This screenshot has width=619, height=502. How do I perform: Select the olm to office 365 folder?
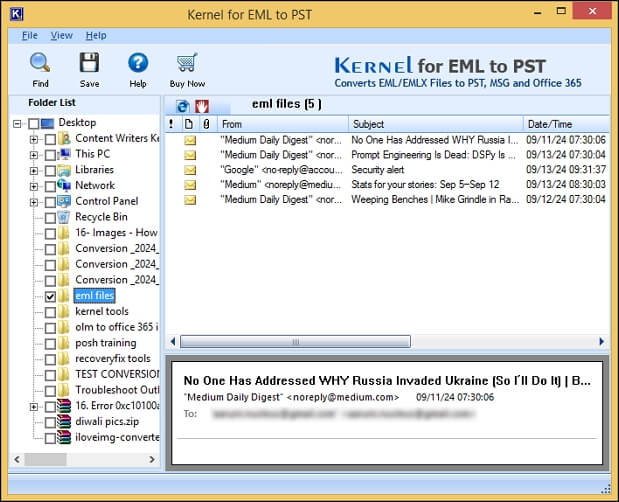(x=116, y=327)
